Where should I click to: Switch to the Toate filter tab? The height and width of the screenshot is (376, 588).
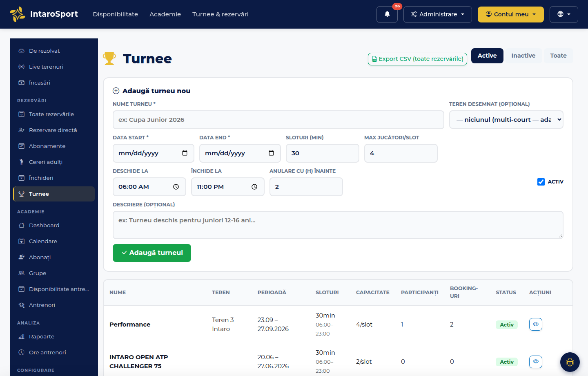coord(558,56)
